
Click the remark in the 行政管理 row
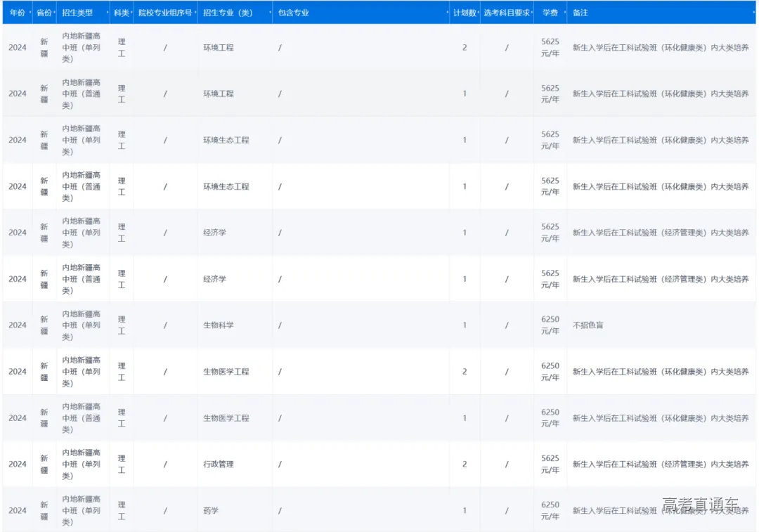click(x=660, y=465)
